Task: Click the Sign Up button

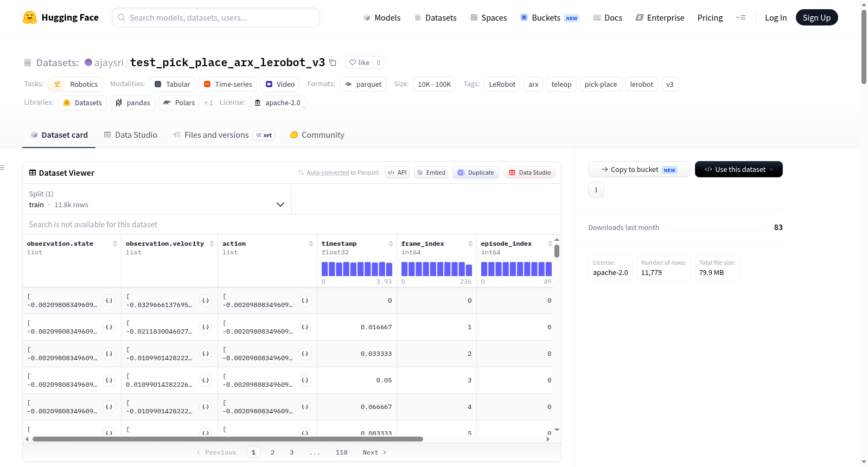Action: click(x=816, y=17)
